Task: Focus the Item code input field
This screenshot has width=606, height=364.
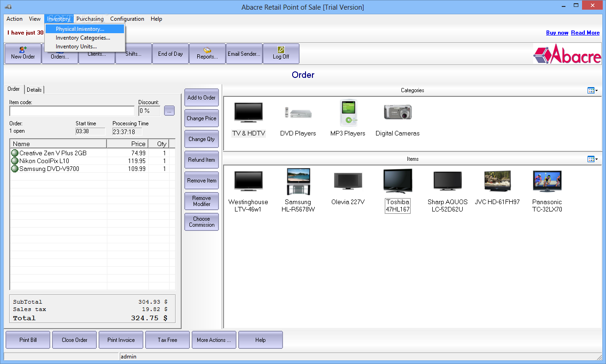Action: click(72, 111)
